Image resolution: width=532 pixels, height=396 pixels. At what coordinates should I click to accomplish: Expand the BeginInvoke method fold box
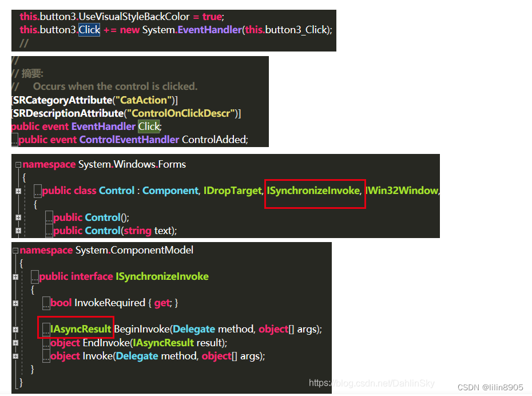click(14, 328)
